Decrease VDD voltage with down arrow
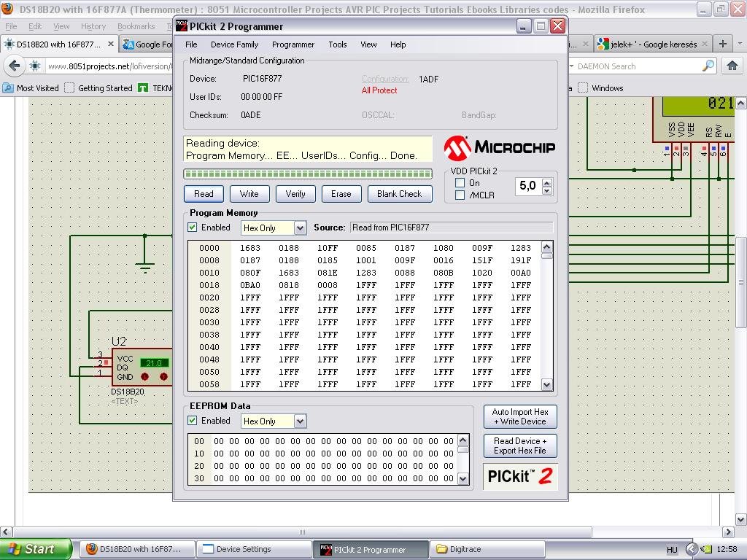747x560 pixels. (x=547, y=190)
